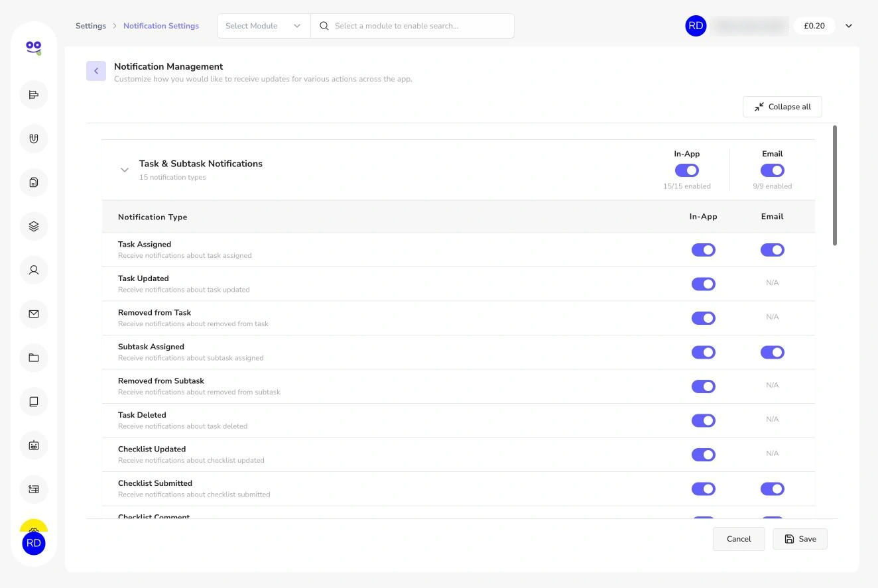Open the list card icon in sidebar
Image resolution: width=878 pixels, height=588 pixels.
coord(34,489)
